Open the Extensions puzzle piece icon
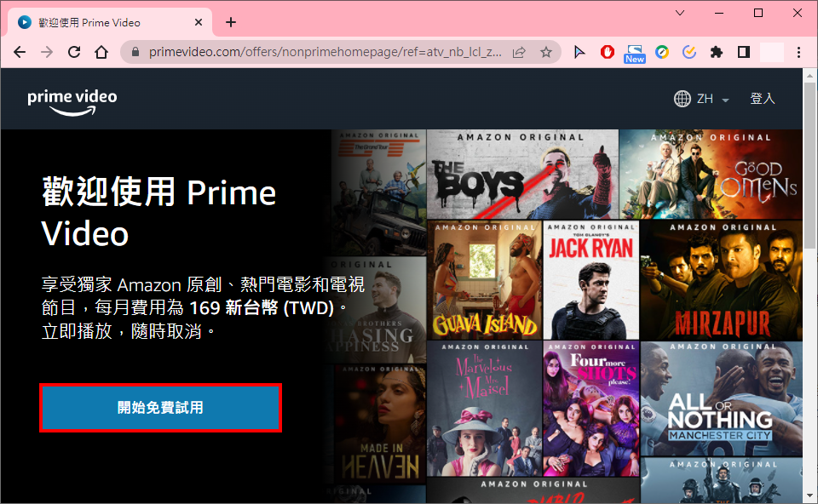818x504 pixels. [717, 52]
